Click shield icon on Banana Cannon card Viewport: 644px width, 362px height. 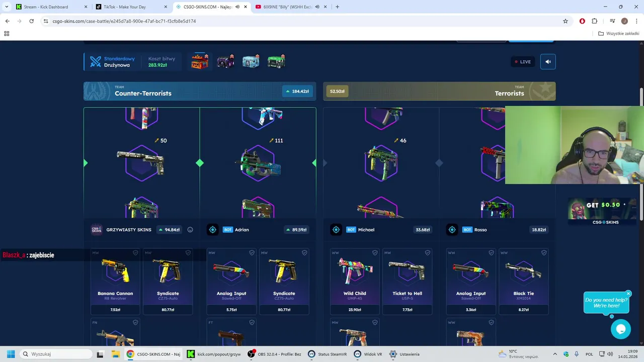[135, 253]
